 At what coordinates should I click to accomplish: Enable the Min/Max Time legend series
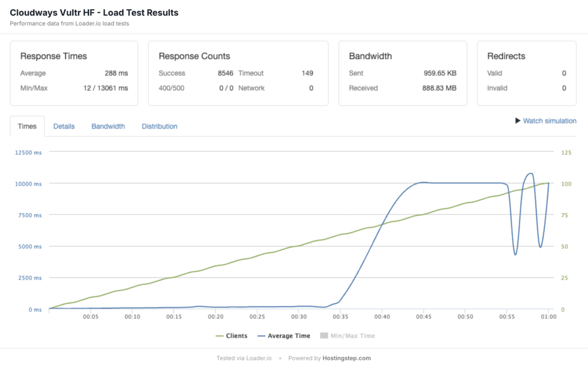[347, 336]
